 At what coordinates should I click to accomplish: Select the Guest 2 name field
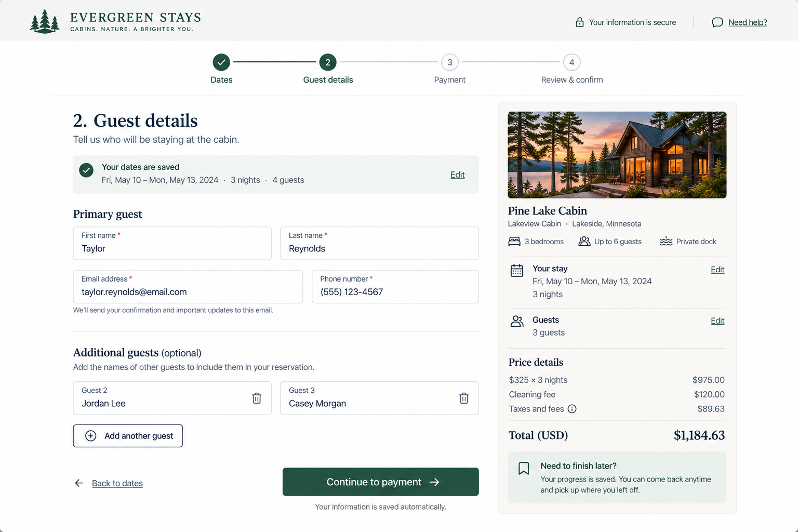(x=172, y=398)
